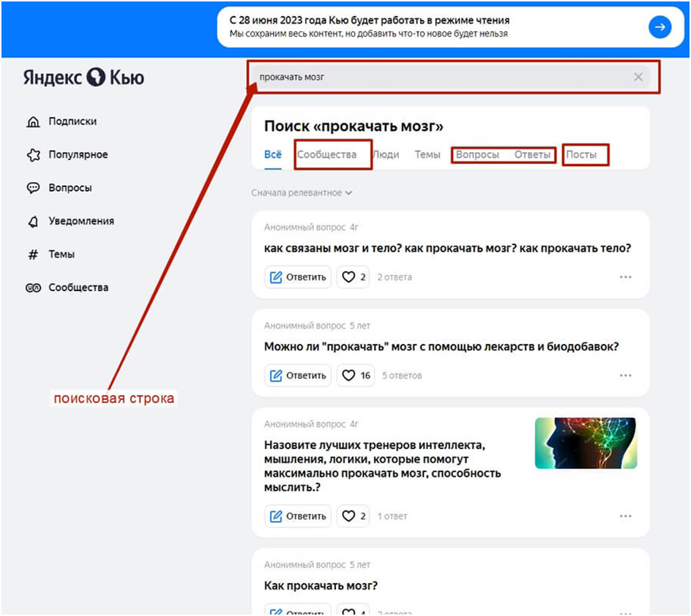
Task: Open Подписки in the sidebar
Action: pos(72,121)
